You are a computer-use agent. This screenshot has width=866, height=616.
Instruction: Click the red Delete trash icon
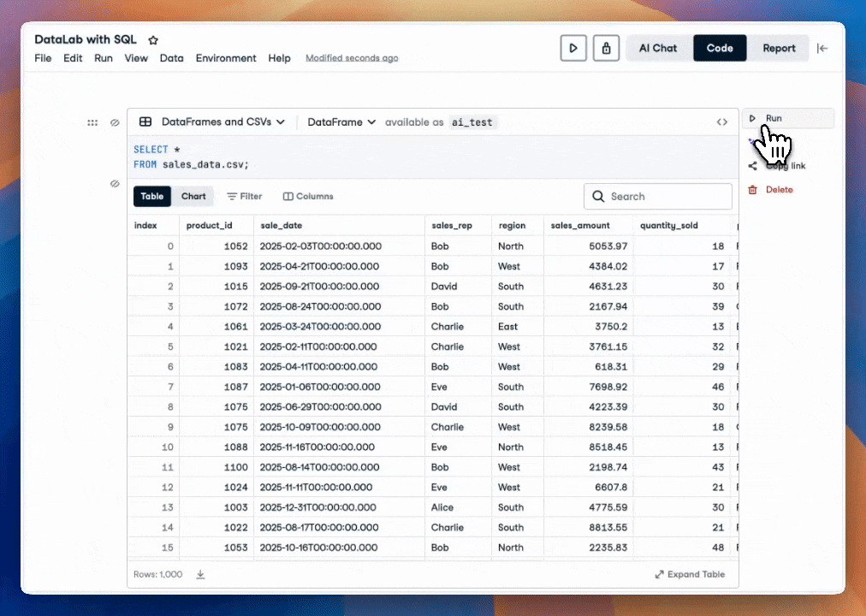[752, 189]
